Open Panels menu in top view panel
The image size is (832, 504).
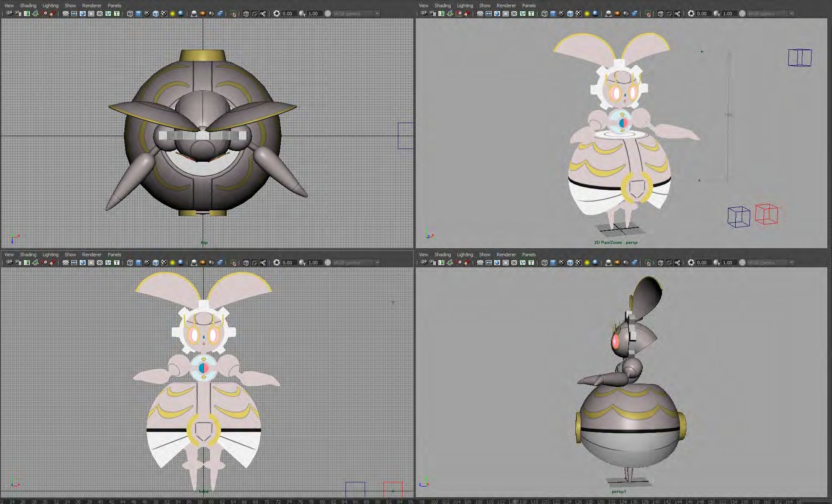tap(114, 6)
